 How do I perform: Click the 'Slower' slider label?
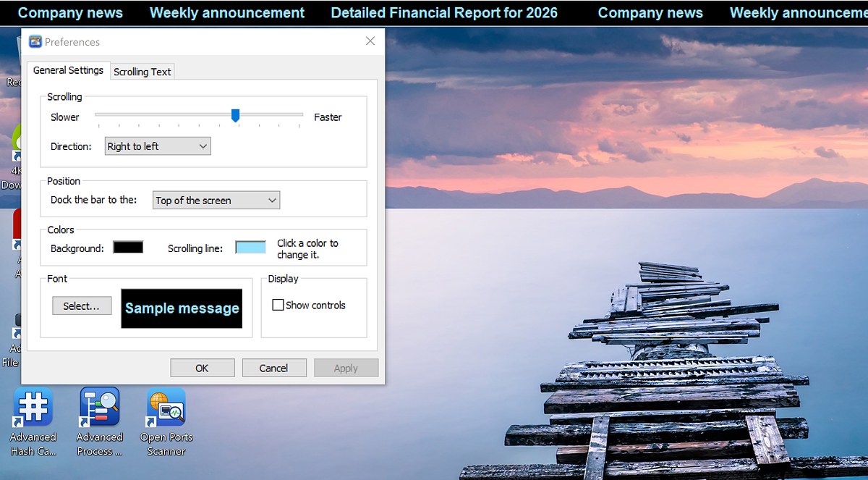click(65, 117)
